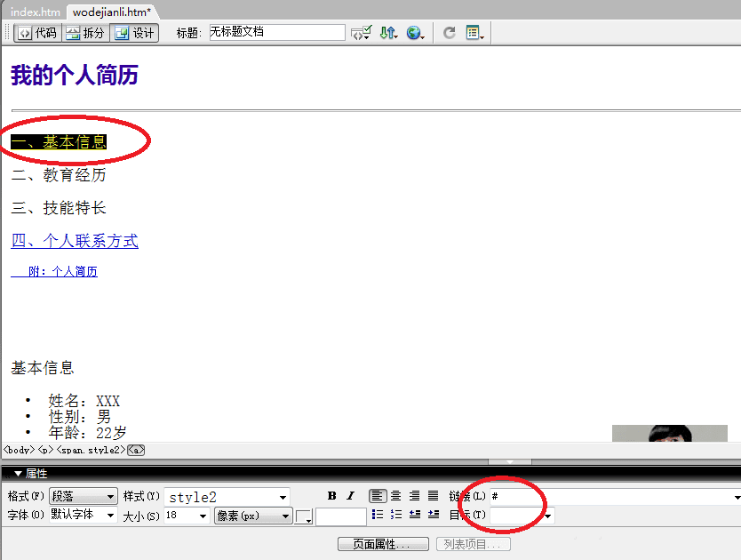The width and height of the screenshot is (741, 560).
Task: Click the text 三、技能特长
Action: coord(59,208)
